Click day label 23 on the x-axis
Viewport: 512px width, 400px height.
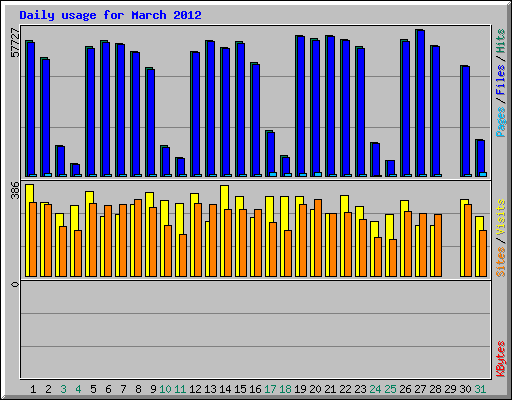pyautogui.click(x=360, y=389)
